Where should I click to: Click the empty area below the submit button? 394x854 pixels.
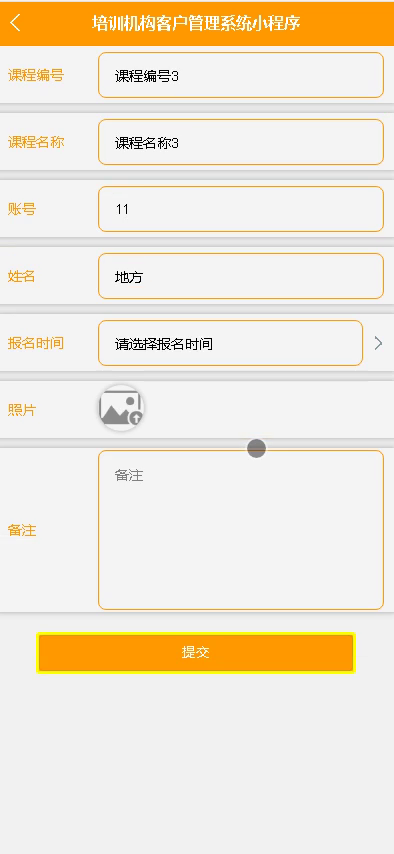coord(197,762)
